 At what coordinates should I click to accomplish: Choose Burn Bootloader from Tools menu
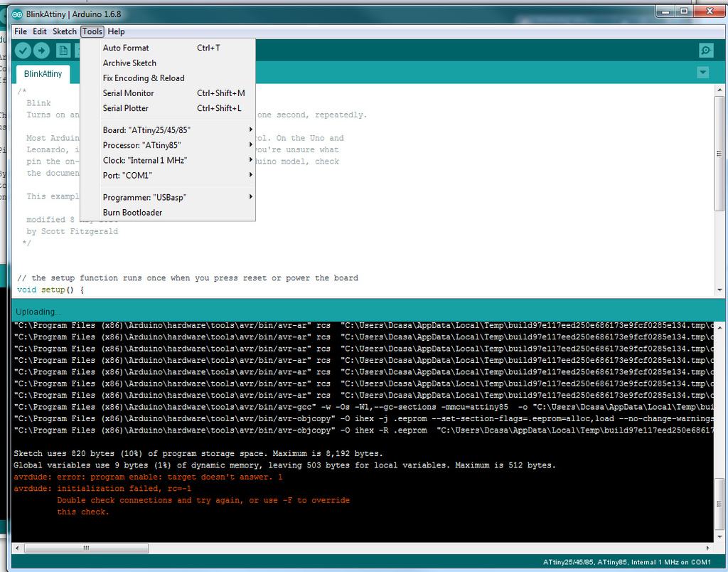(x=132, y=213)
